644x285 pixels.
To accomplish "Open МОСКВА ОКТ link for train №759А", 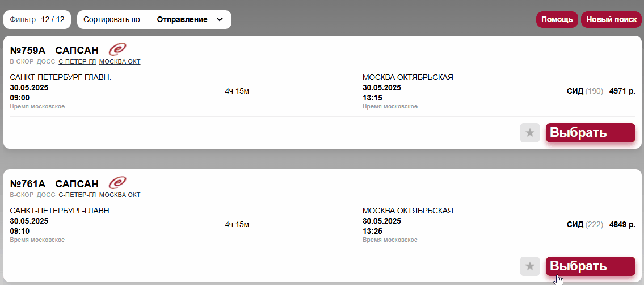I will tap(120, 62).
